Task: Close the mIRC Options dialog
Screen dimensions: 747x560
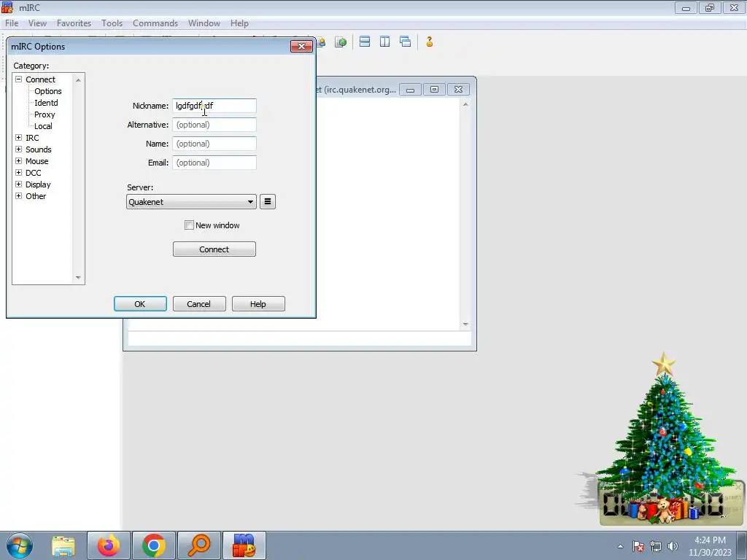Action: click(301, 46)
